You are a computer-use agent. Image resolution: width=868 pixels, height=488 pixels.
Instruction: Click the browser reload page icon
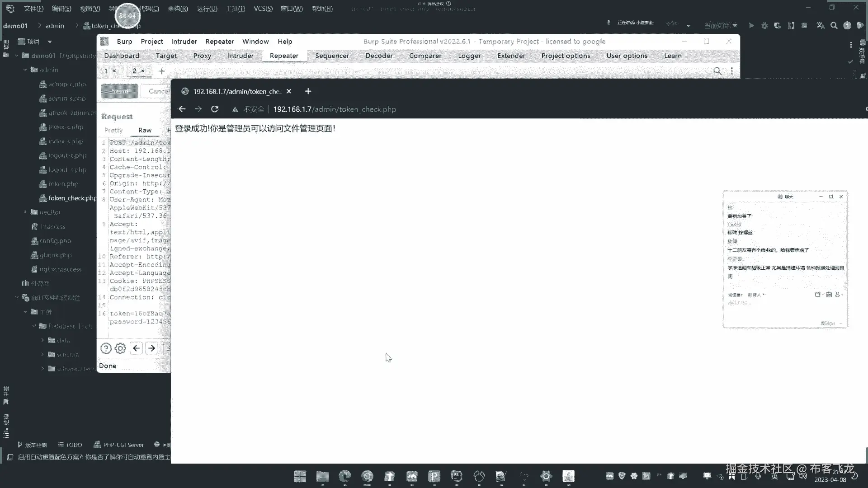pyautogui.click(x=215, y=109)
